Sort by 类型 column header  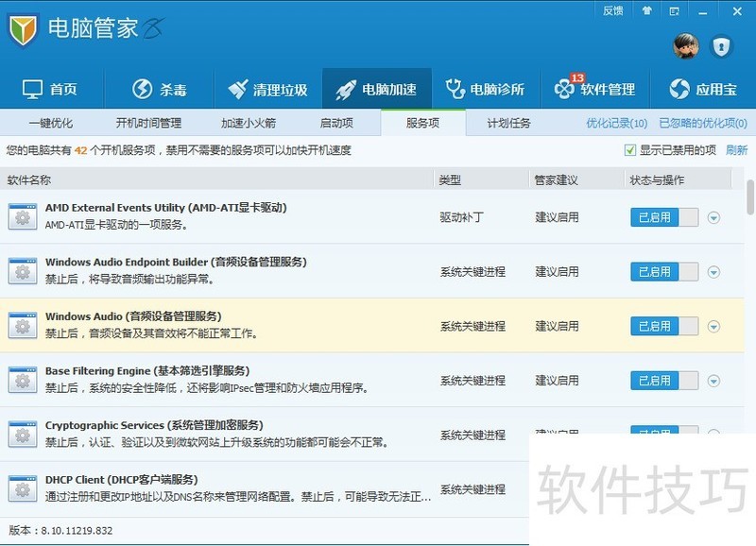pos(450,180)
